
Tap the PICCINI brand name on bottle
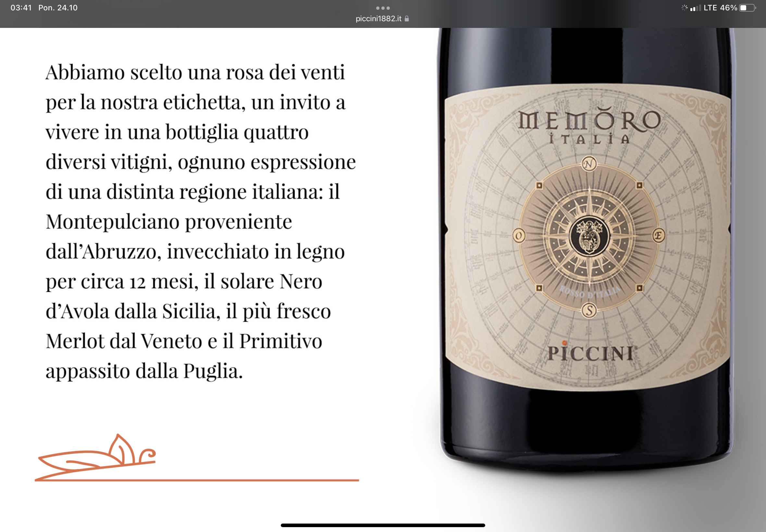pyautogui.click(x=591, y=353)
